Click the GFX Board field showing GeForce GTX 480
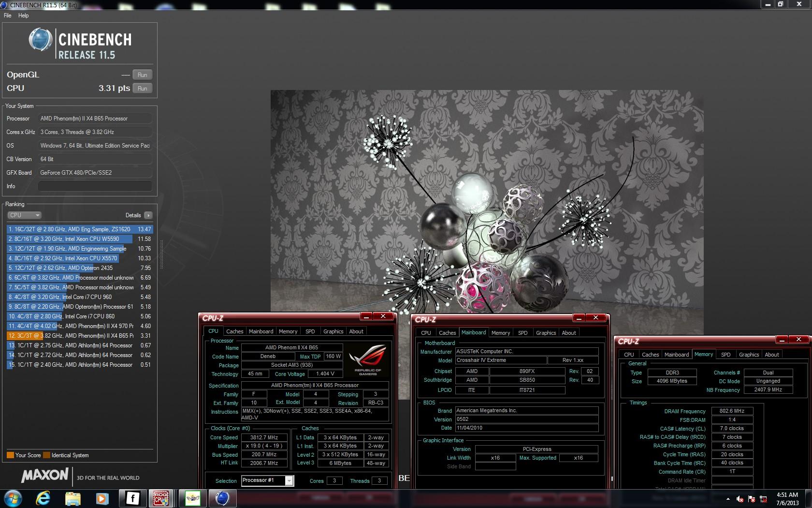 pyautogui.click(x=95, y=173)
